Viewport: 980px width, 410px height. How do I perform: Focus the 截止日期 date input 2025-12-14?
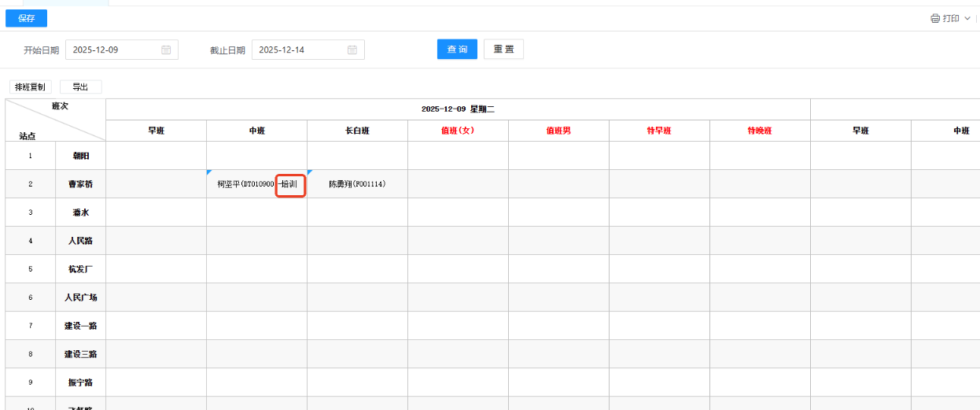coord(300,50)
